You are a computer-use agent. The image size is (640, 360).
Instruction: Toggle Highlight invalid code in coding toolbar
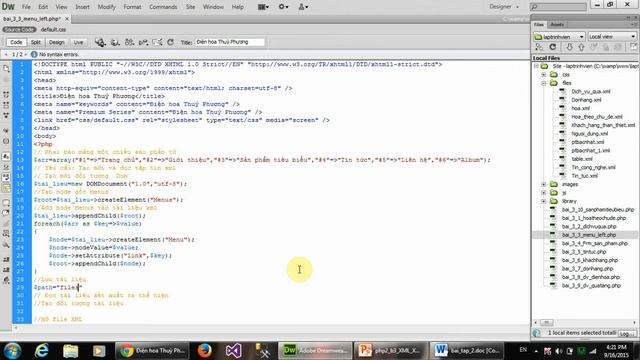pyautogui.click(x=6, y=167)
